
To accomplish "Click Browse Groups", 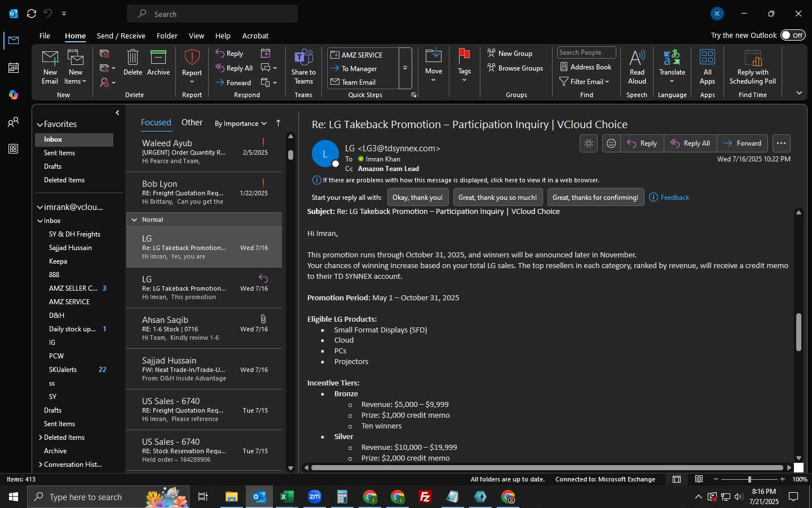I will tap(515, 68).
